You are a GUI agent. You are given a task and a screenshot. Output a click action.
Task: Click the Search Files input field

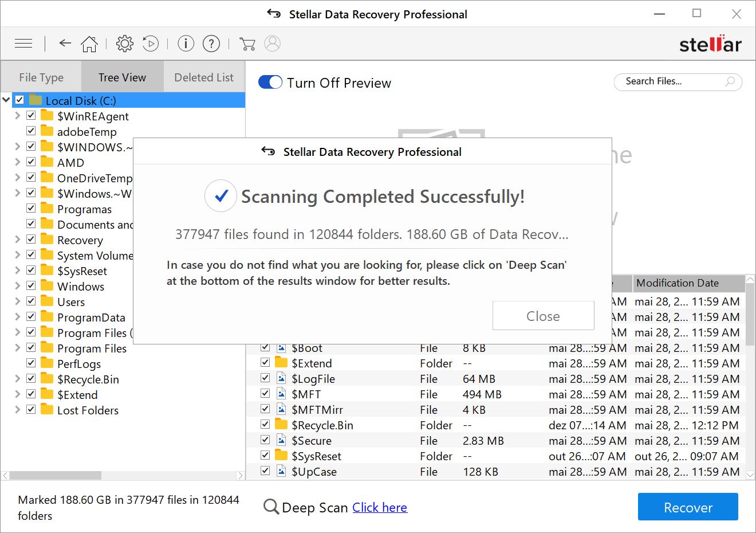[678, 82]
